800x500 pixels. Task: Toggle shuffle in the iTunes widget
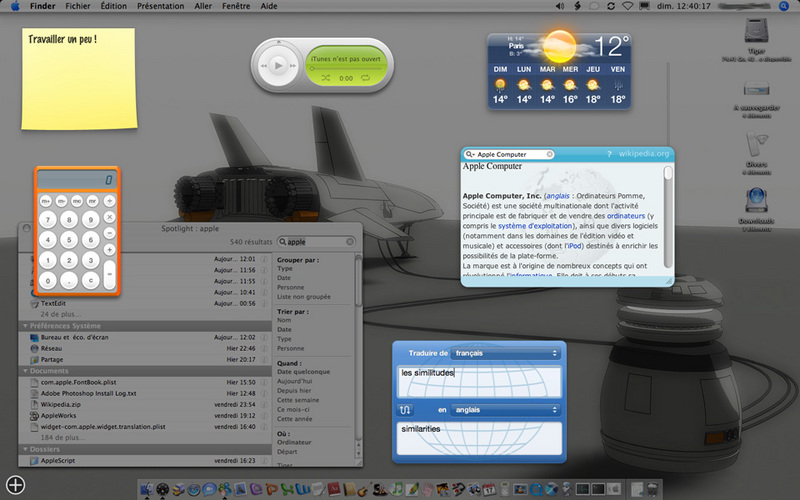(x=326, y=78)
